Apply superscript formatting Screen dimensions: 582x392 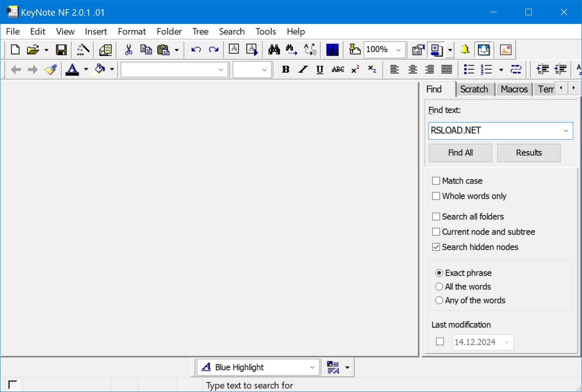tap(354, 69)
